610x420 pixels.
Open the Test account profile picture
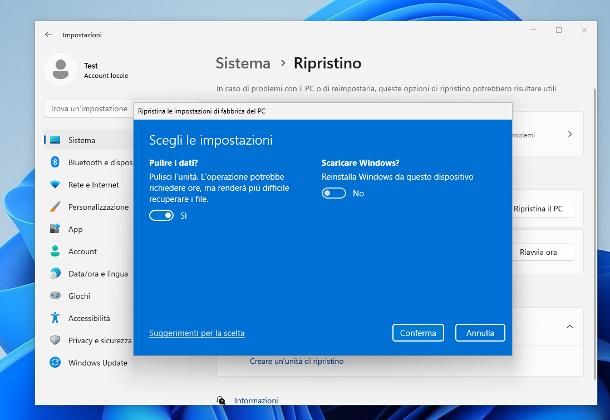pos(61,70)
